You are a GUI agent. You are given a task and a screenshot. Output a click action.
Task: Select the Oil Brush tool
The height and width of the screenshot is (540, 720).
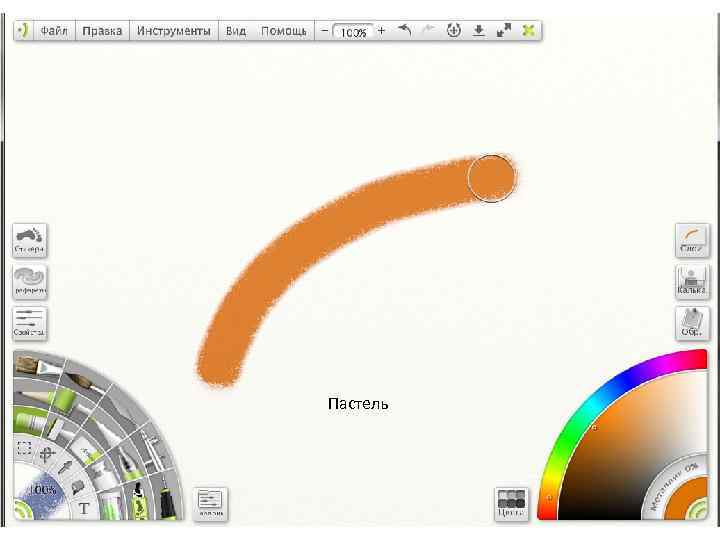tap(38, 367)
